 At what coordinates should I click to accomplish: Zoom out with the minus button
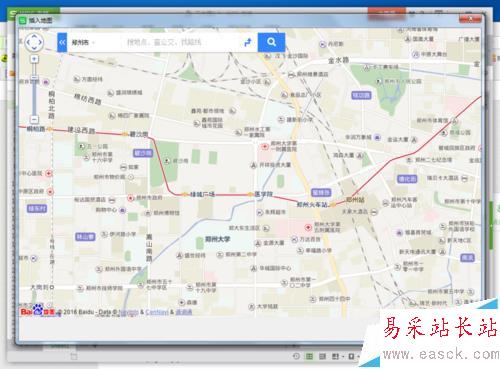point(34,119)
